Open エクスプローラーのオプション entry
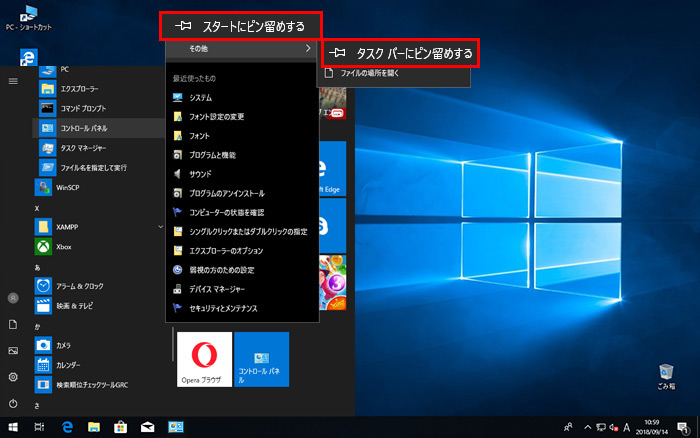Screen dimensions: 700x438 click(242, 251)
